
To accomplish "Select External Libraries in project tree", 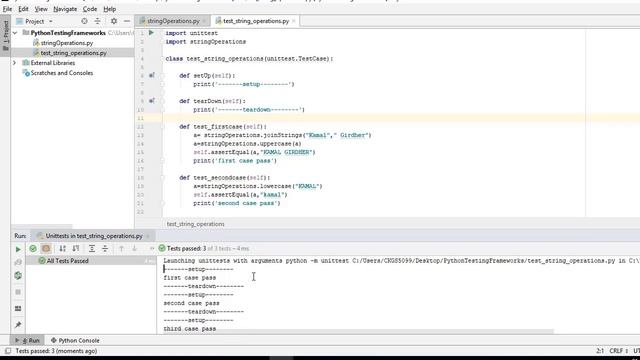I will (53, 63).
